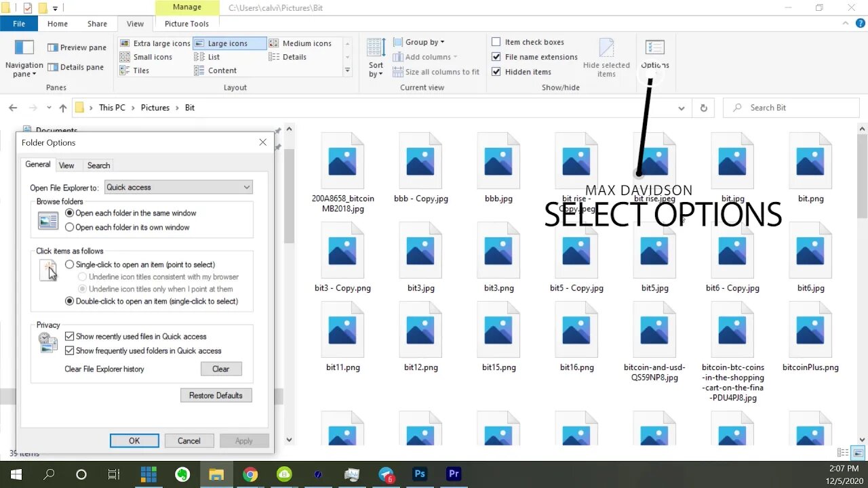Screen dimensions: 868x488
Task: Go back with the Back arrow
Action: click(13, 108)
